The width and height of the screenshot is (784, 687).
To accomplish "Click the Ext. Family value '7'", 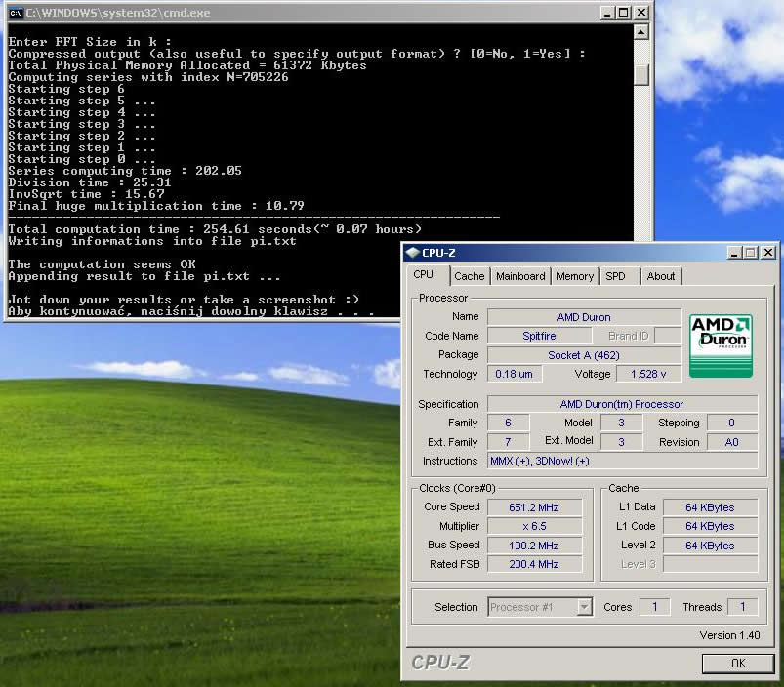I will tap(508, 442).
